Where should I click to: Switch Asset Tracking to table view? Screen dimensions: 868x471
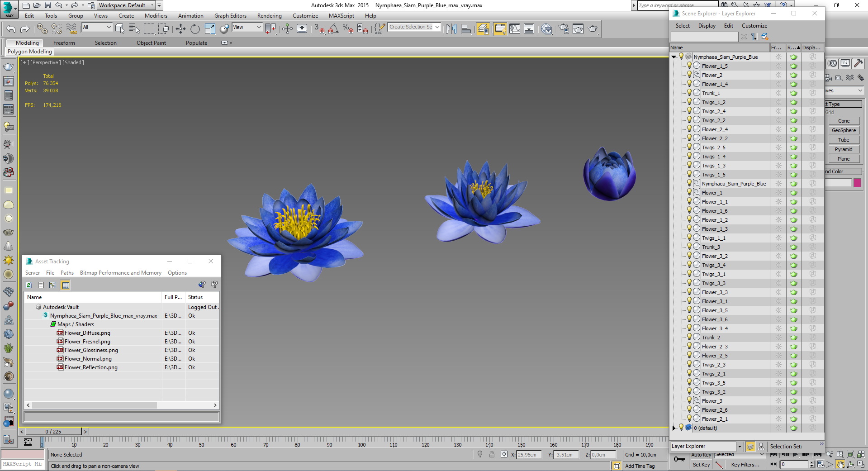coord(66,285)
